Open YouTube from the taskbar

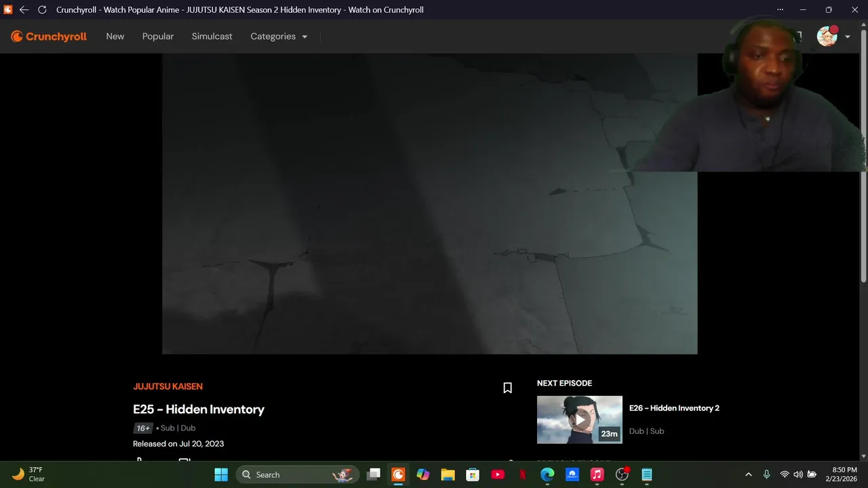[x=498, y=474]
